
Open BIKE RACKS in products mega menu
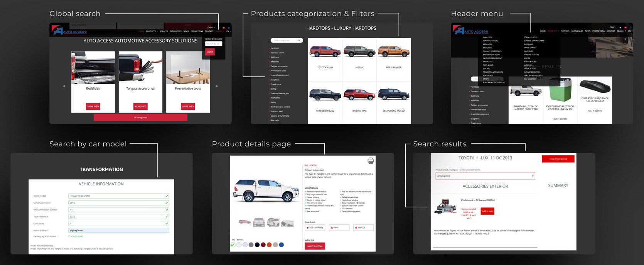[529, 44]
